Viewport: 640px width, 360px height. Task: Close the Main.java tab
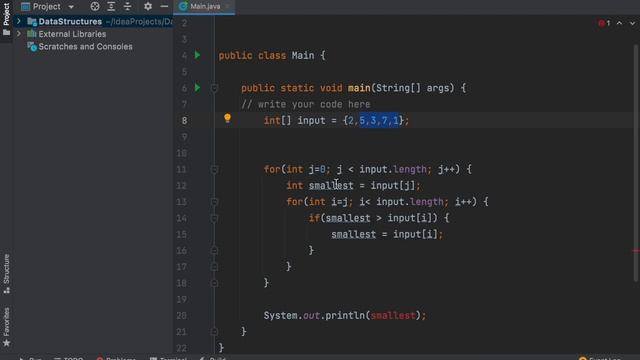pyautogui.click(x=227, y=7)
